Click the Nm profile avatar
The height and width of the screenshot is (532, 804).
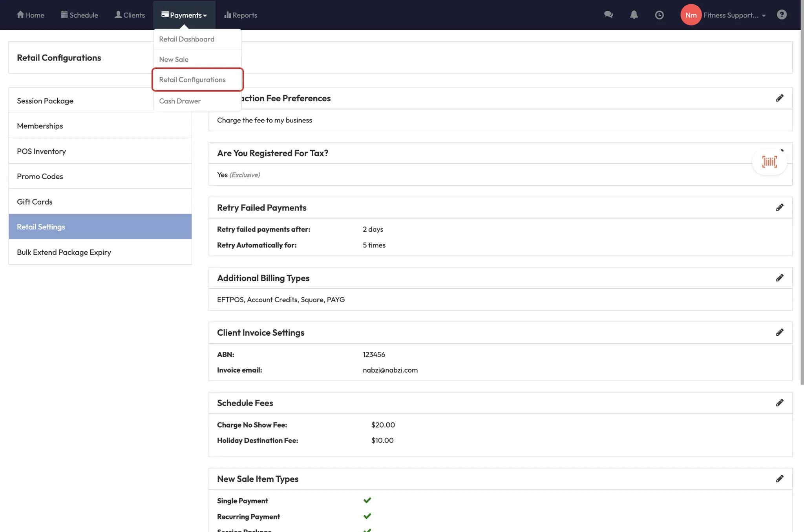tap(691, 15)
